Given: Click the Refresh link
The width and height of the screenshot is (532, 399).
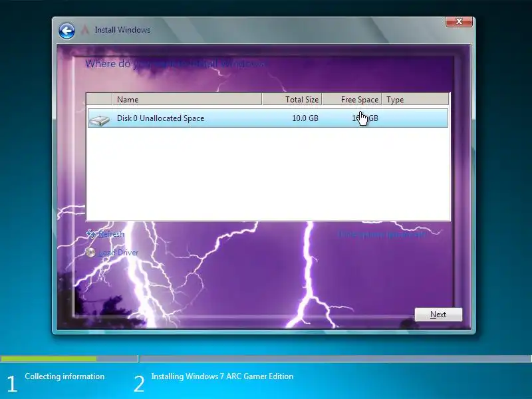Looking at the screenshot, I should 111,234.
